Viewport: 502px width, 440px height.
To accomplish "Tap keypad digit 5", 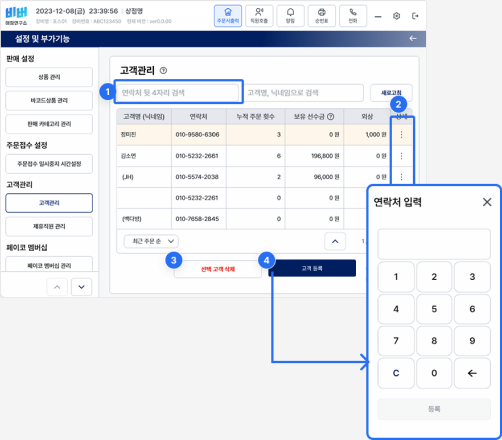I will click(x=434, y=309).
